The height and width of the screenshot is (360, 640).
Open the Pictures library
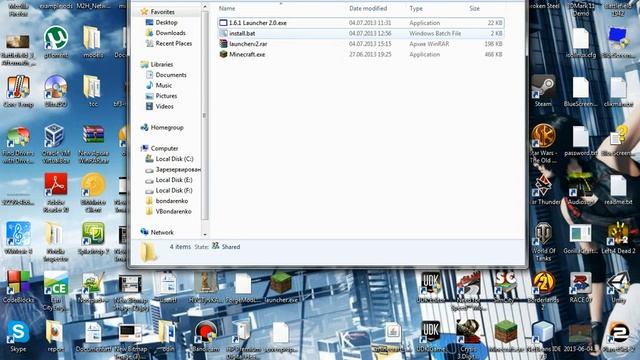click(x=166, y=96)
